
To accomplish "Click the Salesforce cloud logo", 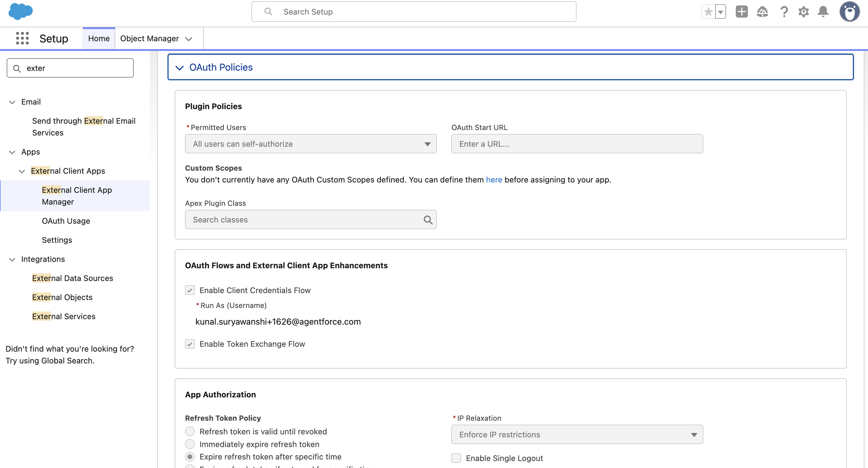I will pyautogui.click(x=21, y=12).
